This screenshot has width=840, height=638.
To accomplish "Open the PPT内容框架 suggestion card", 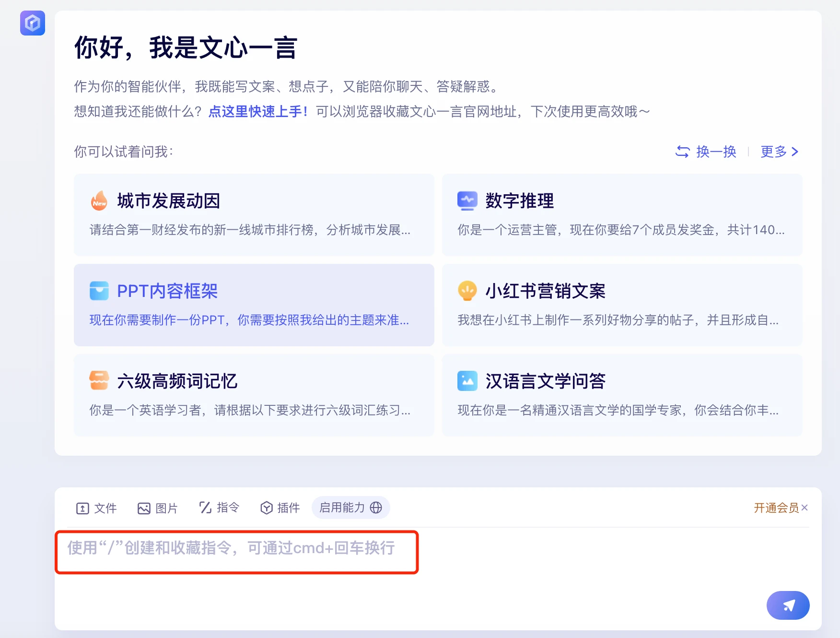I will click(254, 305).
